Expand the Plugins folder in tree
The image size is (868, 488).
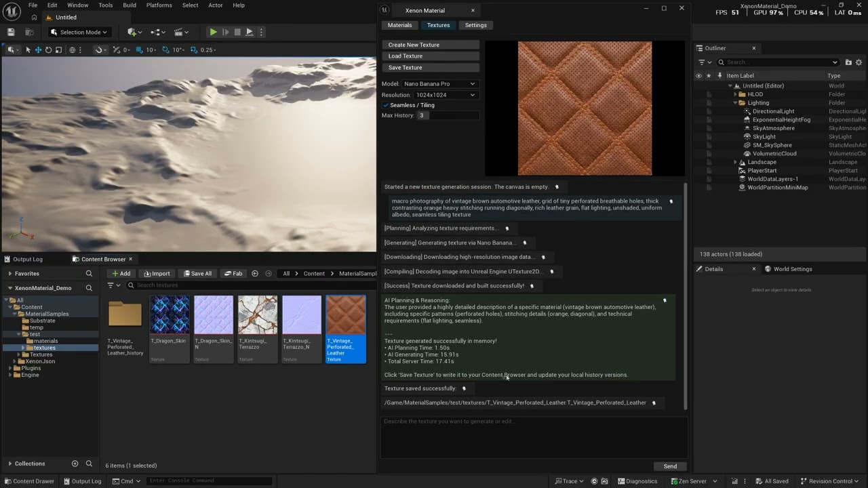click(x=10, y=368)
